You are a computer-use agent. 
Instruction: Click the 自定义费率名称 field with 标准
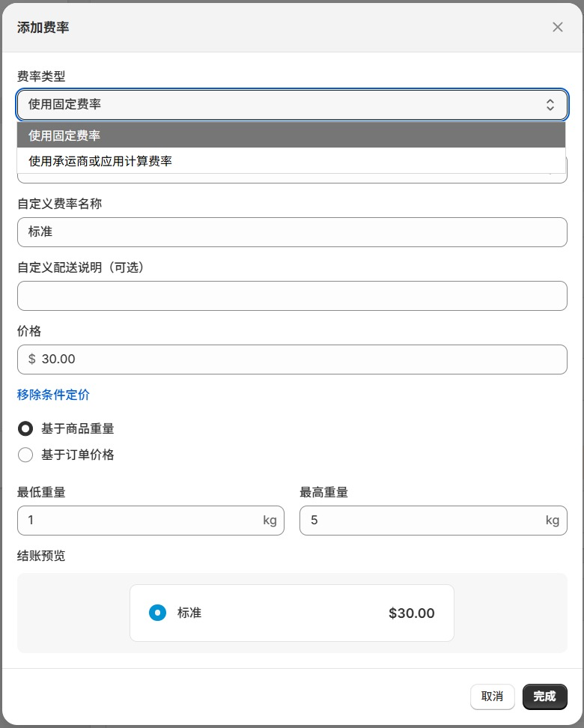pyautogui.click(x=292, y=232)
